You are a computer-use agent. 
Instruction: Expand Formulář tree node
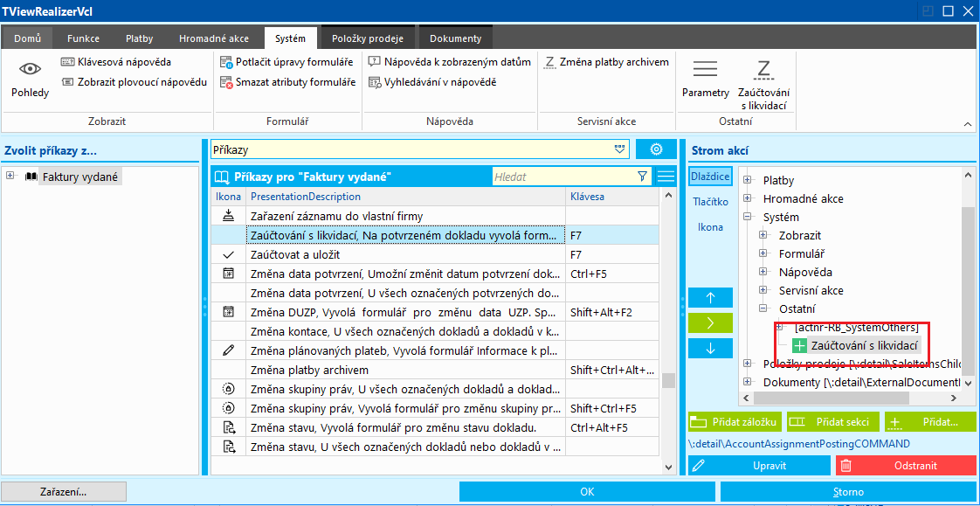coord(763,253)
